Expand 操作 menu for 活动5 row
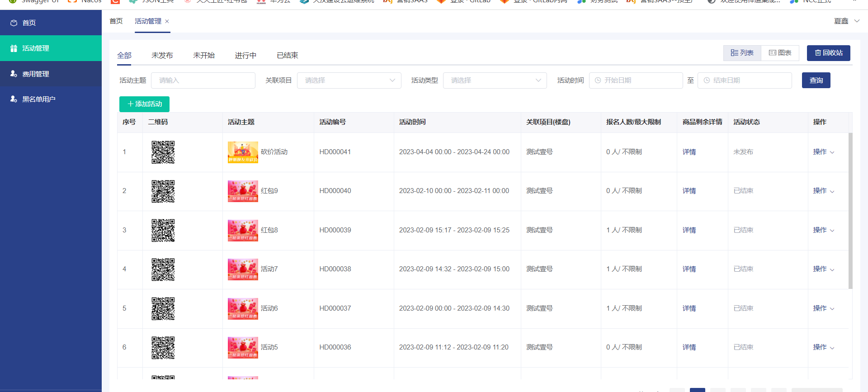Image resolution: width=868 pixels, height=392 pixels. 823,347
